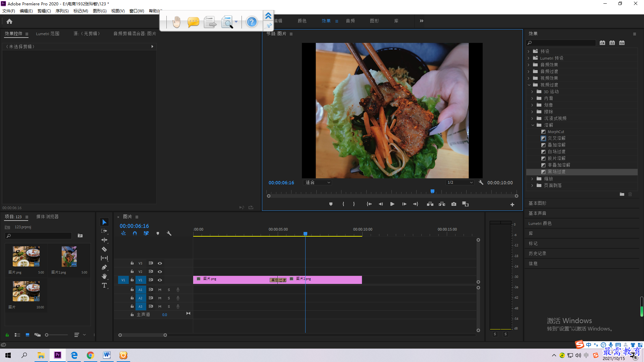This screenshot has height=362, width=644.
Task: Solo the A2 audio track
Action: [x=169, y=298]
